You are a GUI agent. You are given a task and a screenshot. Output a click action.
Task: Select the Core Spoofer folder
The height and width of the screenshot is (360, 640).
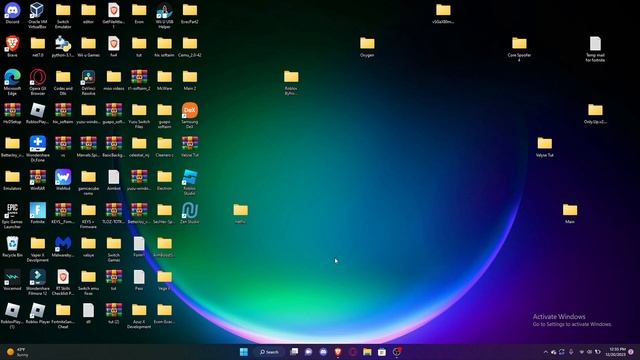point(519,49)
